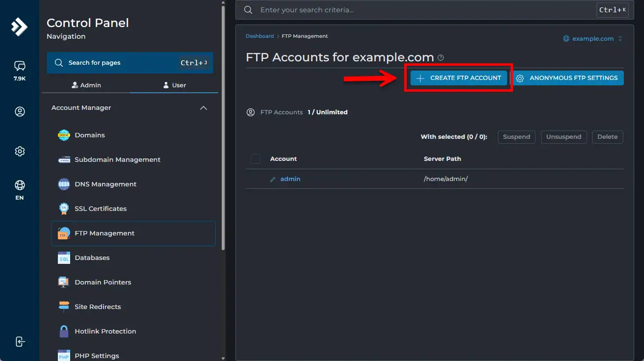The height and width of the screenshot is (361, 644).
Task: Open the user profile icon in left rail
Action: (20, 112)
